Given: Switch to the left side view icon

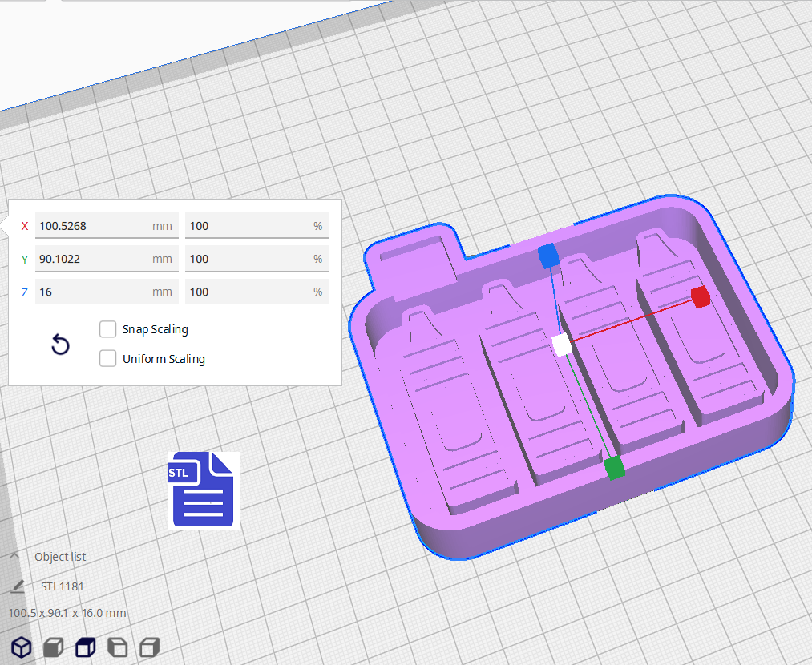Looking at the screenshot, I should pos(117,647).
